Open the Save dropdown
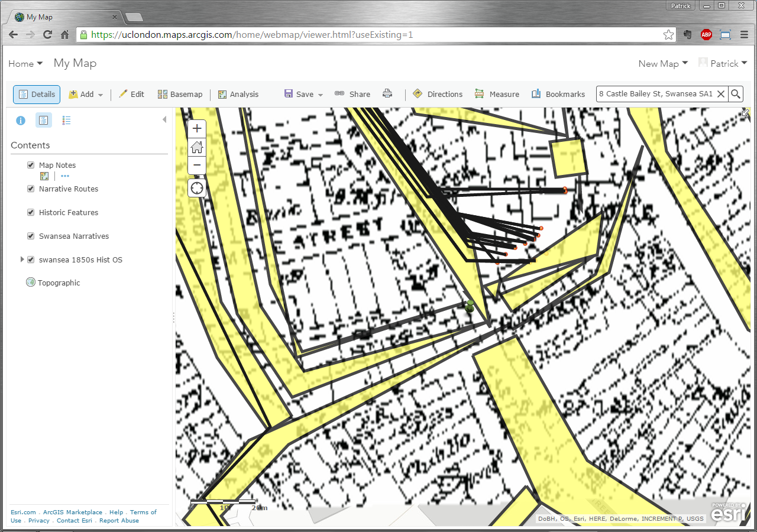Image resolution: width=757 pixels, height=532 pixels. pos(304,95)
